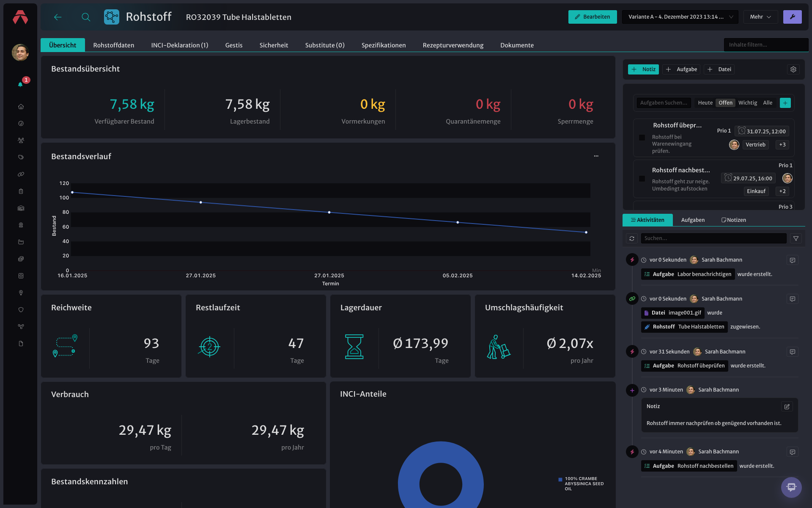The height and width of the screenshot is (508, 812).
Task: Click the notification bell icon
Action: coord(20,84)
